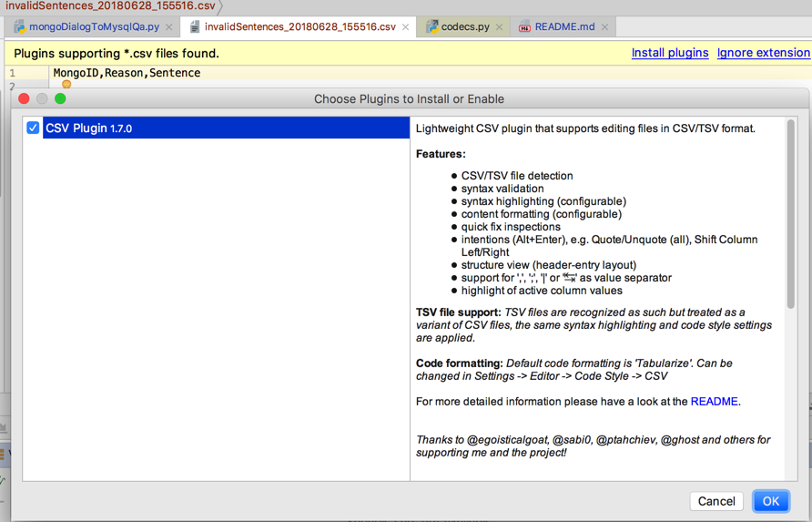Screen dimensions: 812x522
Task: Close the mongoDialogToMysqlQa.py tab
Action: coord(168,27)
